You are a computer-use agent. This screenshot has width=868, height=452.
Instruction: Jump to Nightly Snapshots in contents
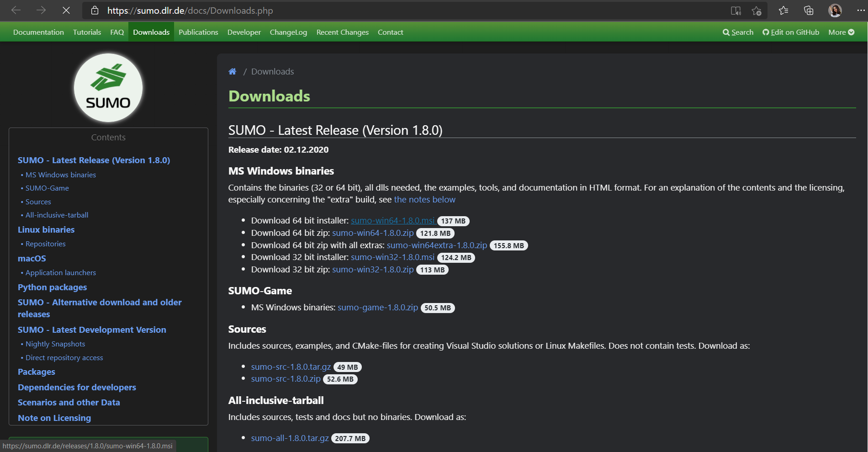[x=55, y=344]
